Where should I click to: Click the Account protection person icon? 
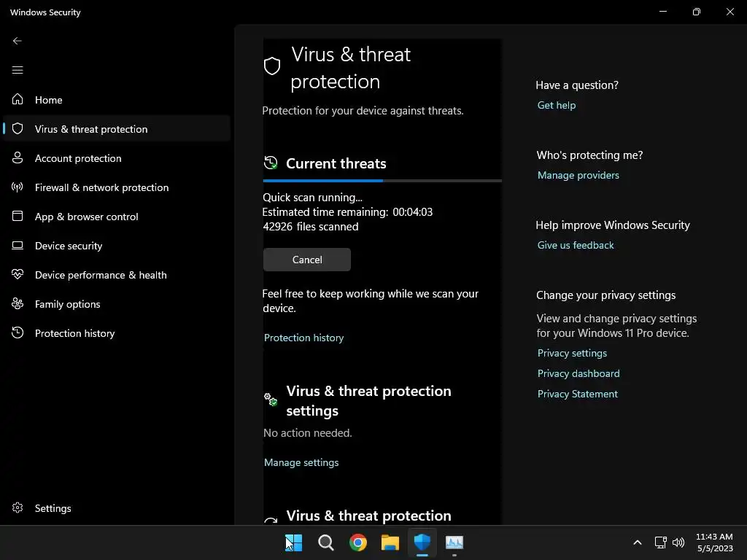click(18, 157)
